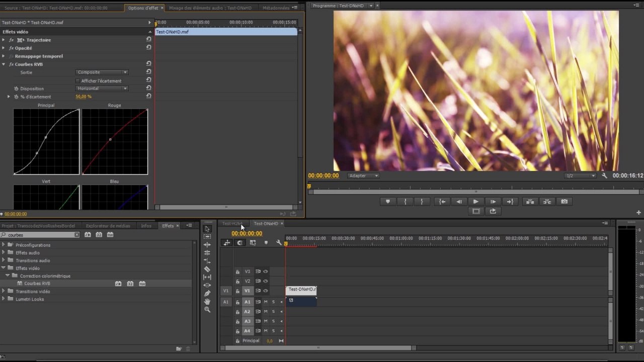Select the Razor tool in tools panel
This screenshot has height=362, width=644.
coord(207,269)
